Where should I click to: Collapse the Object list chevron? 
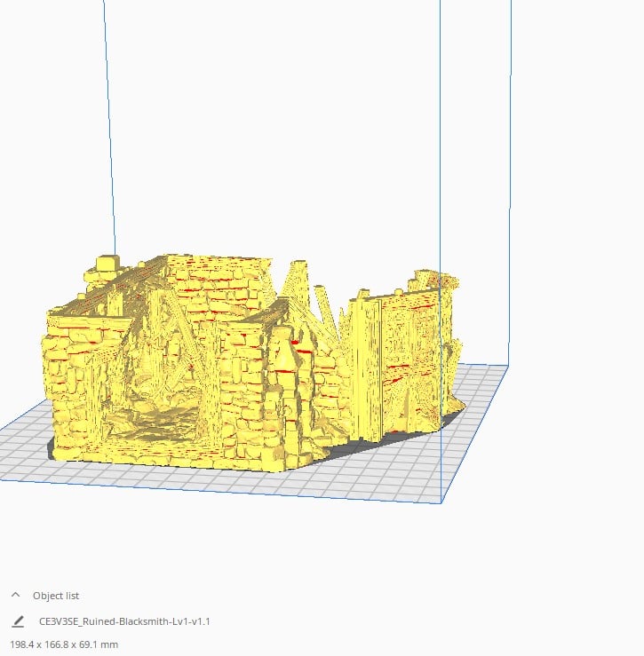[15, 595]
